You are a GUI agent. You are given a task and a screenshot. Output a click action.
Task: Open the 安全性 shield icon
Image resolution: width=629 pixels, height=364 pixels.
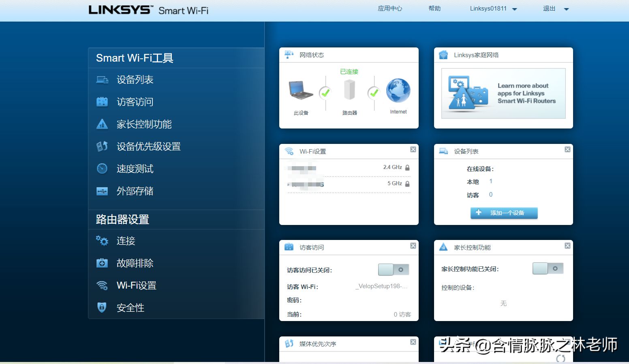102,307
